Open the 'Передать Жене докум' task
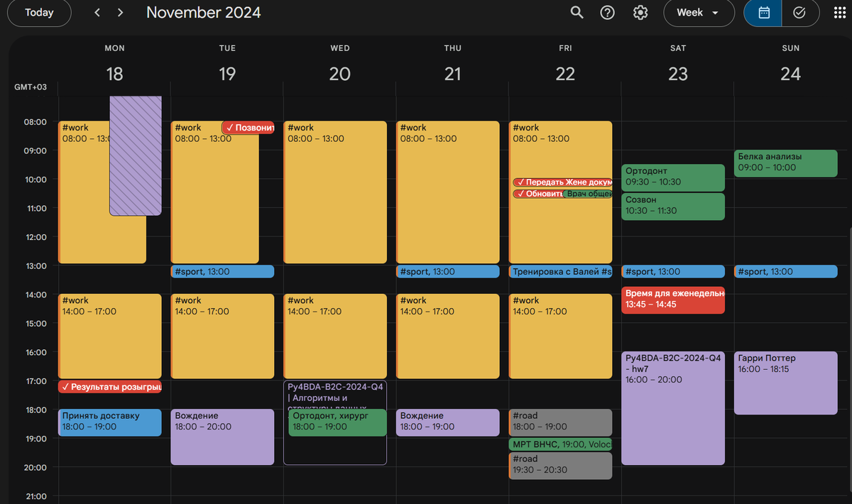 (x=562, y=182)
